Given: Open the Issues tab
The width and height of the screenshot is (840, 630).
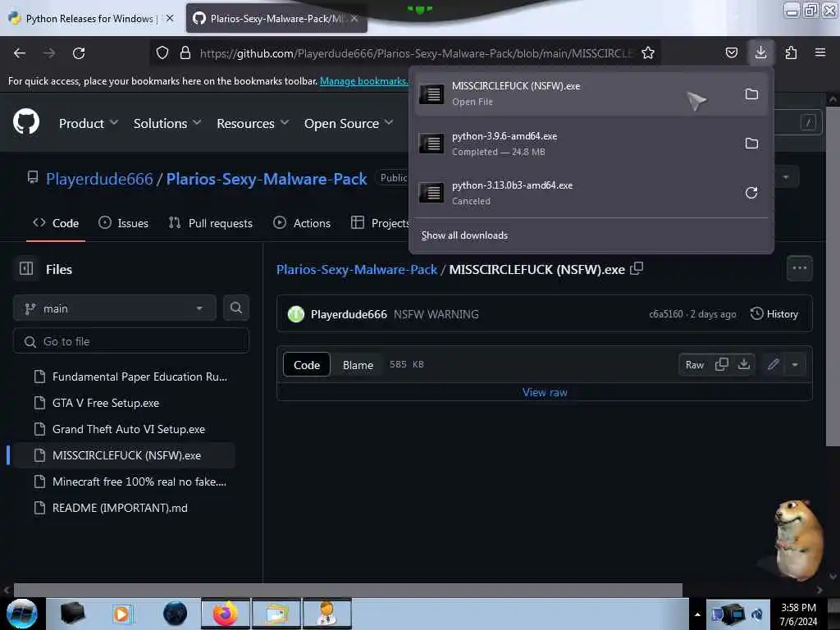Looking at the screenshot, I should (124, 223).
